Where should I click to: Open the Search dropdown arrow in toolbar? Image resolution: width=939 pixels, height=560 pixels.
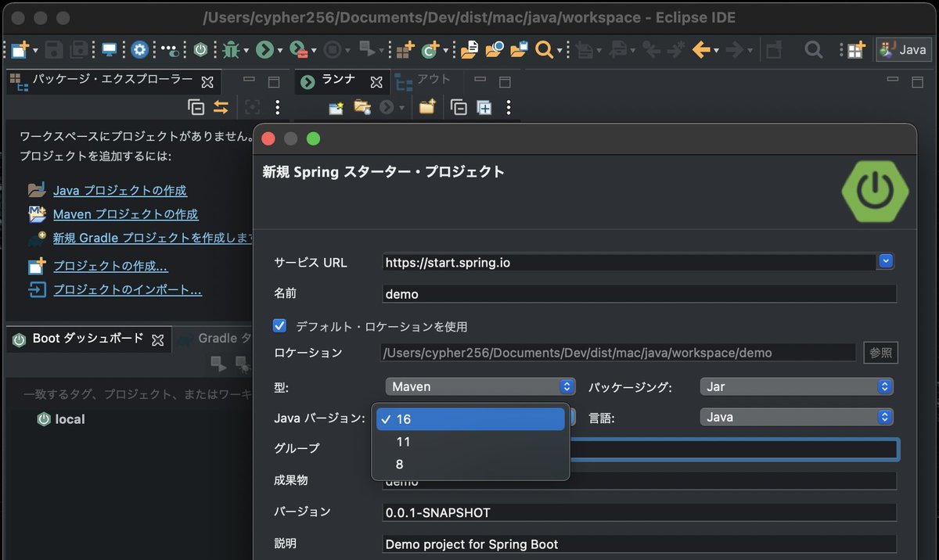[x=560, y=51]
